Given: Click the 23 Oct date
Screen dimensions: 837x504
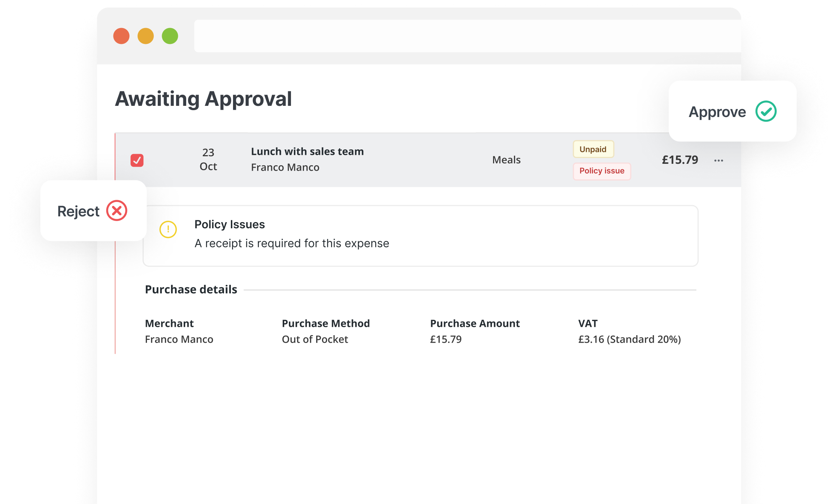Looking at the screenshot, I should coord(208,159).
